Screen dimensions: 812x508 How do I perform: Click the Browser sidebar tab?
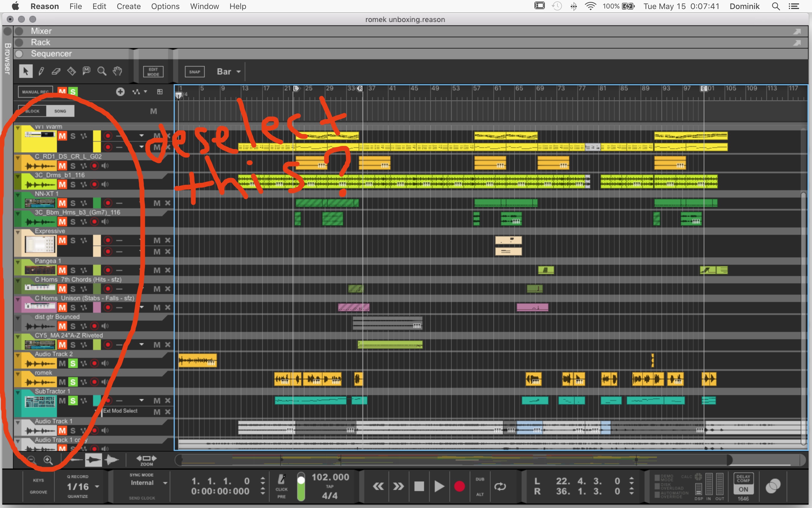pyautogui.click(x=7, y=58)
